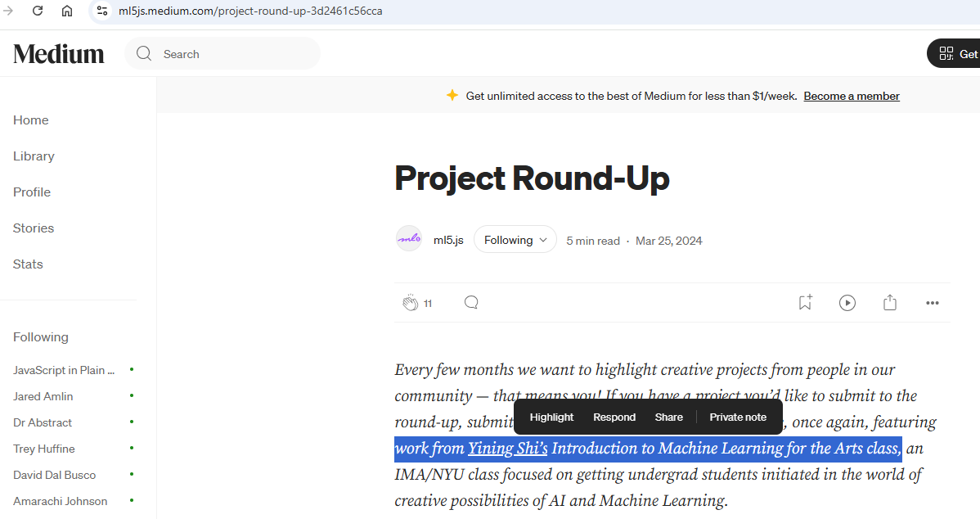
Task: Open the Yining Shi's hyperlink
Action: (507, 449)
